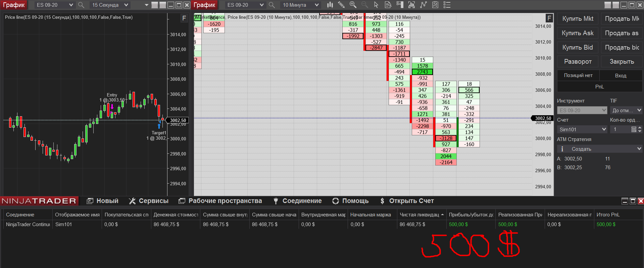
Task: Click the zoom out magnifier icon
Action: 365,5
